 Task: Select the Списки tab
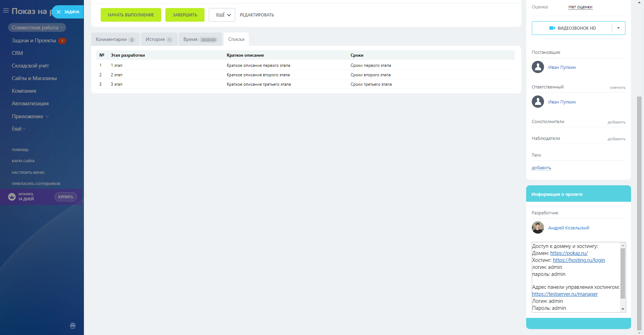[236, 39]
